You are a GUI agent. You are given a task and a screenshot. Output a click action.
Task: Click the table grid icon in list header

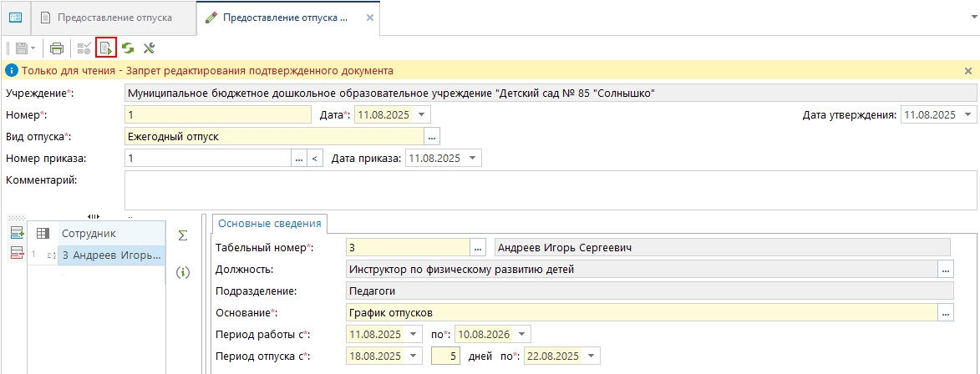click(x=43, y=234)
